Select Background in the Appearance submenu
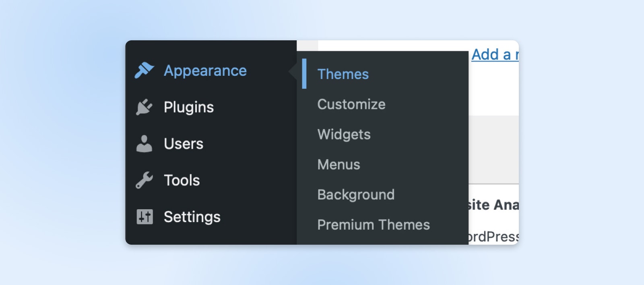Screen dimensions: 644x285 coord(356,195)
